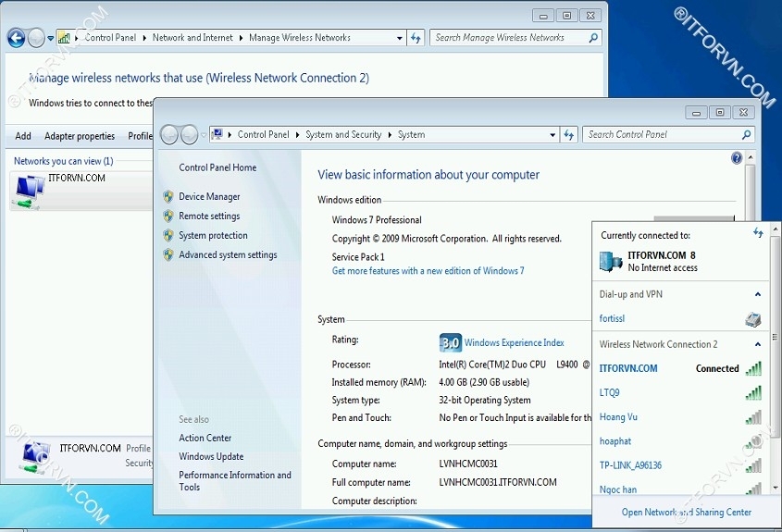Image resolution: width=782 pixels, height=532 pixels.
Task: Click shield icon beside System protection
Action: (168, 235)
